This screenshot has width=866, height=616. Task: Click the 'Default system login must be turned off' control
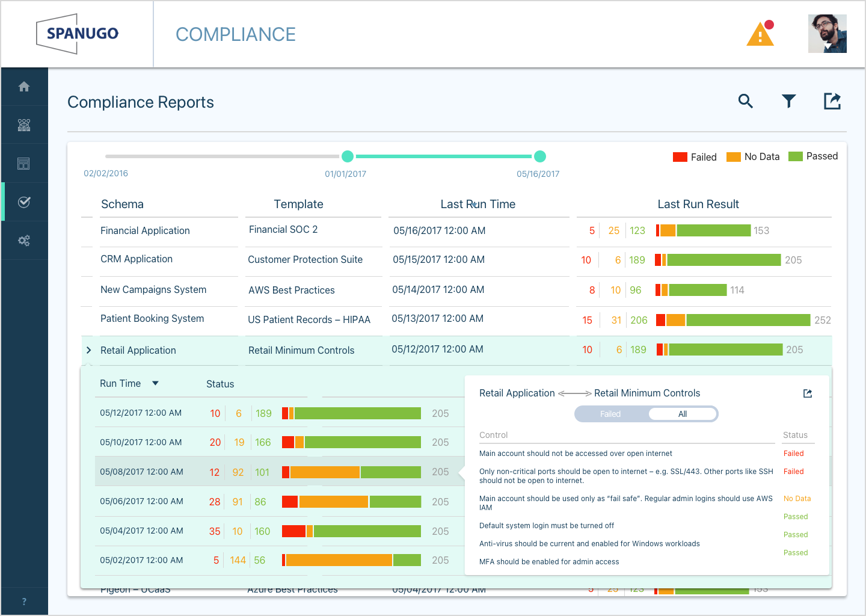[547, 526]
